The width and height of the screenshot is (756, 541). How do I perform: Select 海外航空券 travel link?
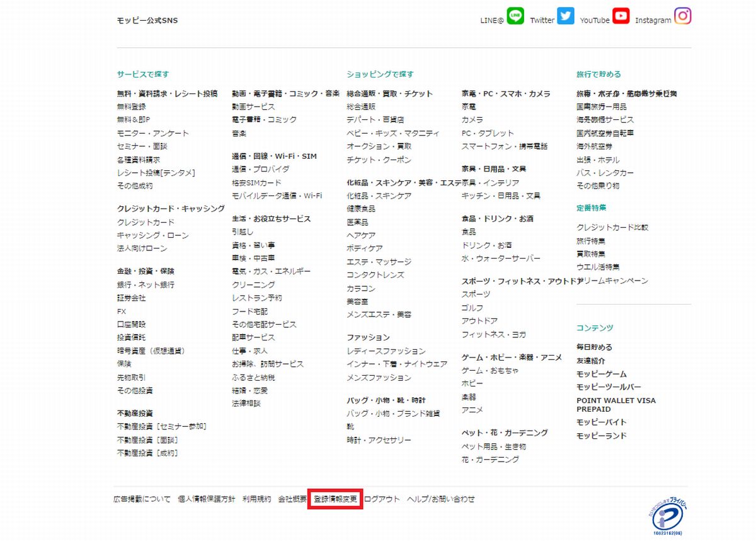594,146
